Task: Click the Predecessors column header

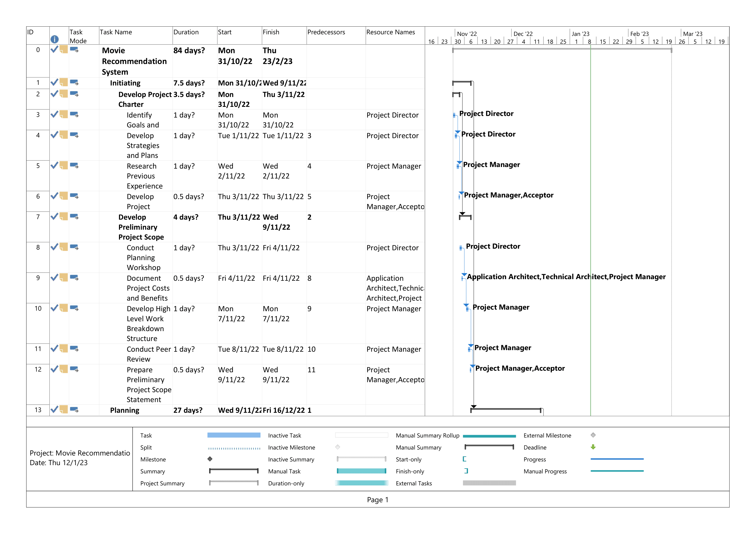Action: [x=326, y=32]
